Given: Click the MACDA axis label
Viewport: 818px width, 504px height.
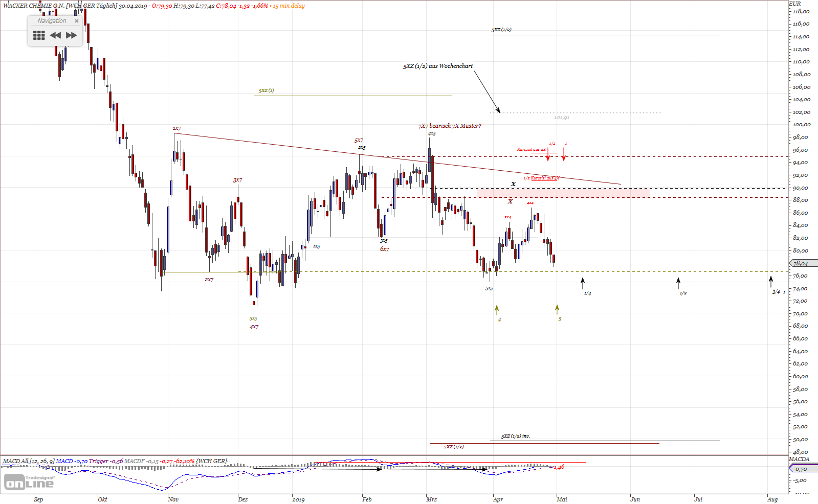Looking at the screenshot, I should [799, 459].
